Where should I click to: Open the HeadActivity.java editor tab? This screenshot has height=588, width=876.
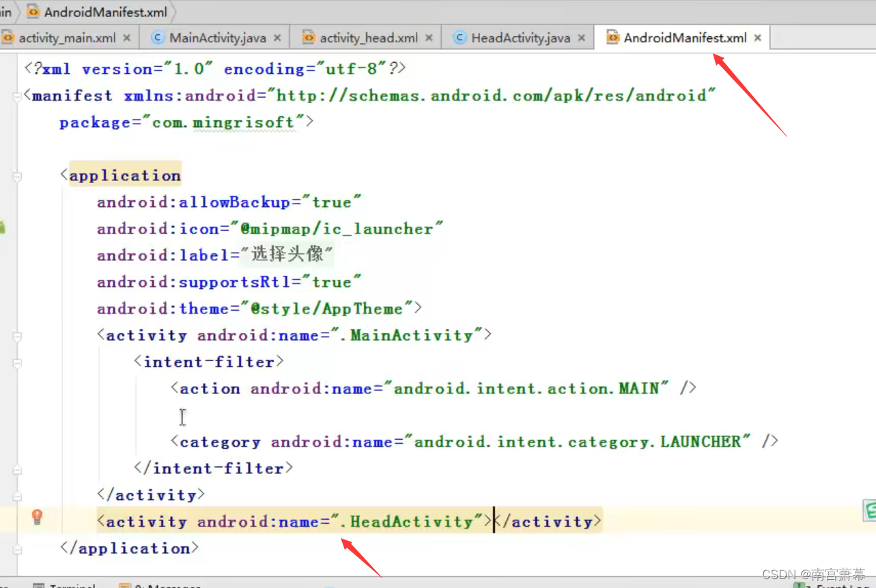pos(520,38)
